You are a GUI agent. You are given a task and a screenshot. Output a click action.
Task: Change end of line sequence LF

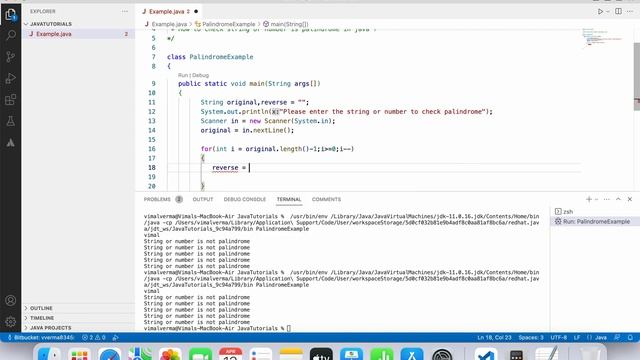[x=577, y=338]
